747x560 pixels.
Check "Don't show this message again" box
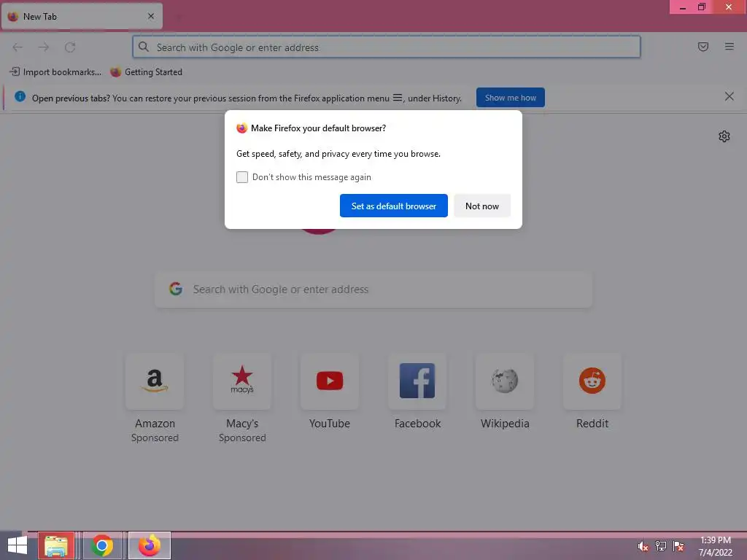(242, 177)
